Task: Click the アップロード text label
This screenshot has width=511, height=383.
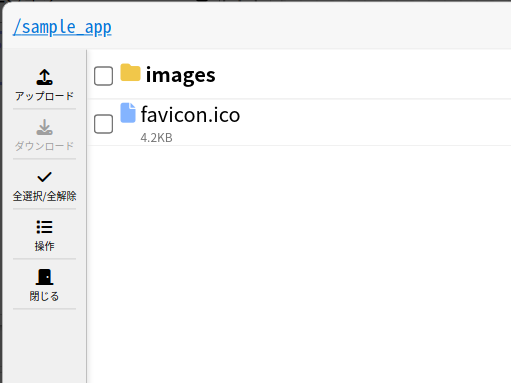Action: 44,96
